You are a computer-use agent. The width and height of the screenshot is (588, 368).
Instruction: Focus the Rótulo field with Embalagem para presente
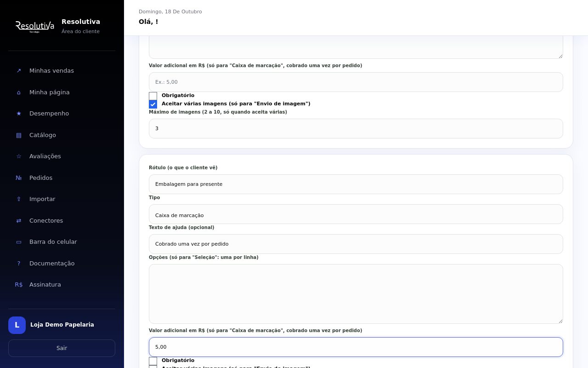point(356,184)
